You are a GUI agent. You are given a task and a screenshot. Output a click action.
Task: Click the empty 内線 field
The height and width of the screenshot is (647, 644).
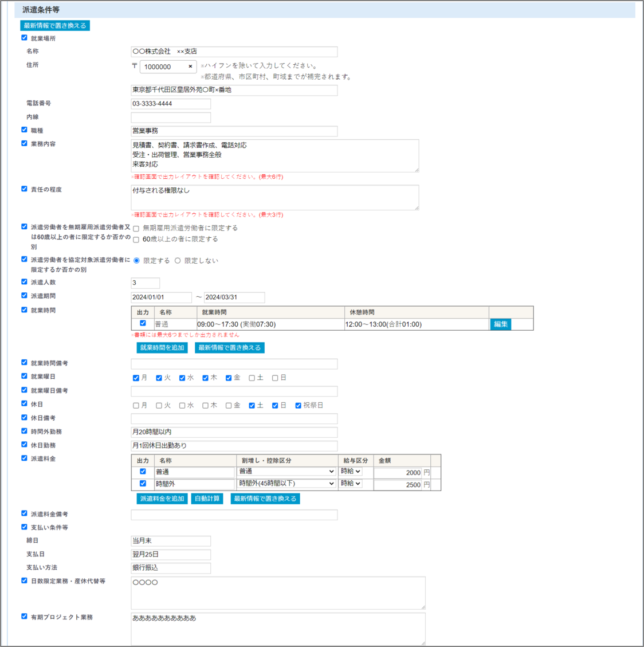(x=171, y=117)
